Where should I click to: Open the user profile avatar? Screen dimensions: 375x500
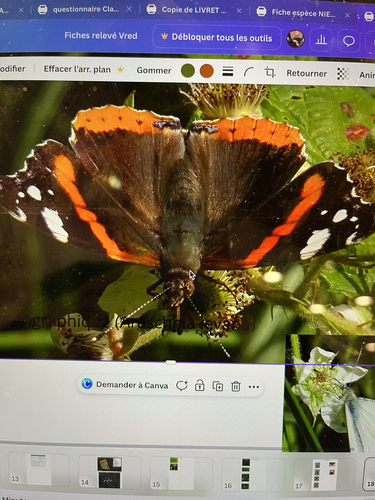(x=295, y=39)
